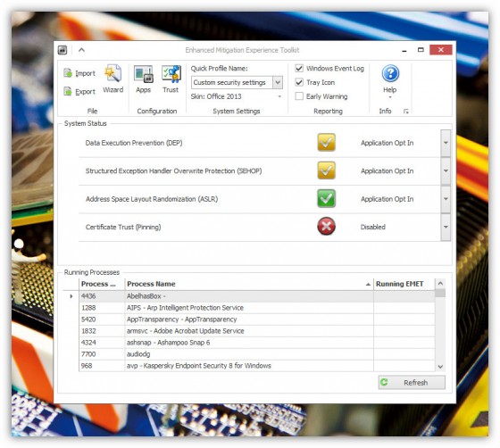The width and height of the screenshot is (500, 448).
Task: Click the Certificate Trust (Pinning) label
Action: [x=123, y=227]
